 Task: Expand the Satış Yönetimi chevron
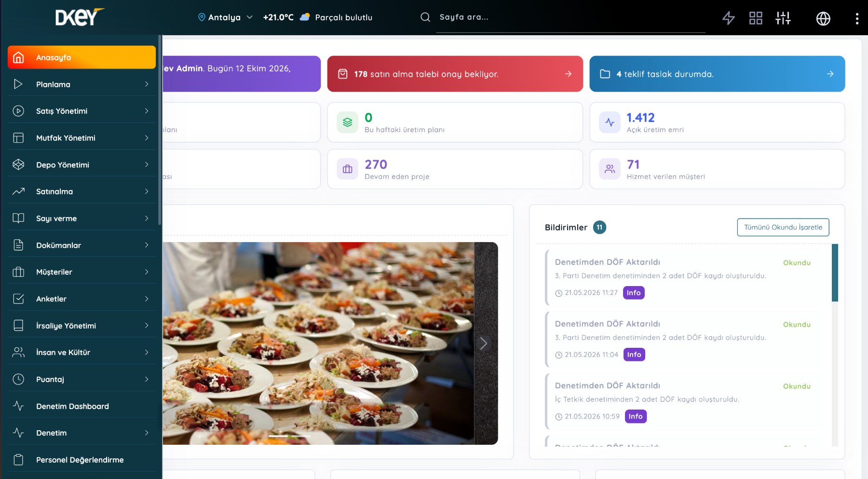tap(147, 111)
